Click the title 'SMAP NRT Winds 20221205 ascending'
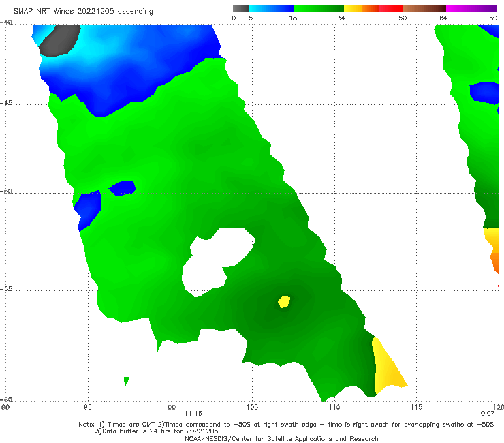The width and height of the screenshot is (504, 443). pyautogui.click(x=83, y=11)
